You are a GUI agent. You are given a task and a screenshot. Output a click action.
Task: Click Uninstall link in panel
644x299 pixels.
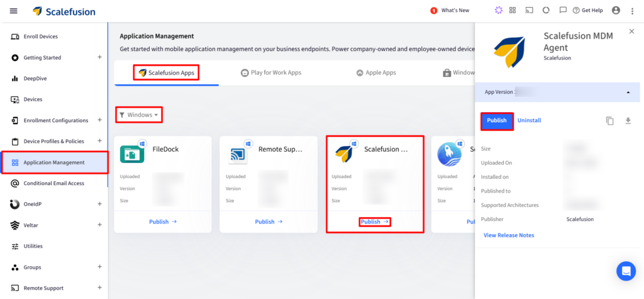[529, 120]
